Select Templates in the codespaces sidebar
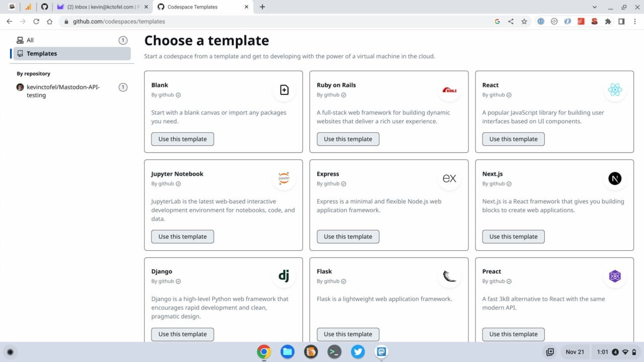This screenshot has height=362, width=644. pyautogui.click(x=72, y=53)
